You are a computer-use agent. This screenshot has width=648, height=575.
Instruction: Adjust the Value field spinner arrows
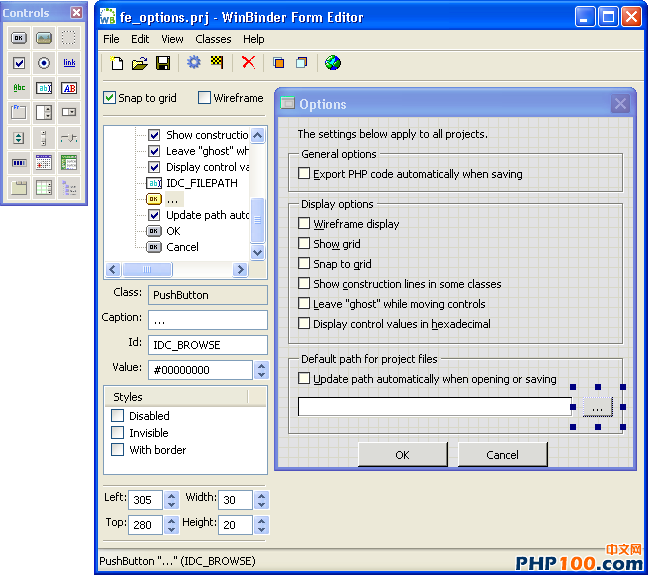261,370
